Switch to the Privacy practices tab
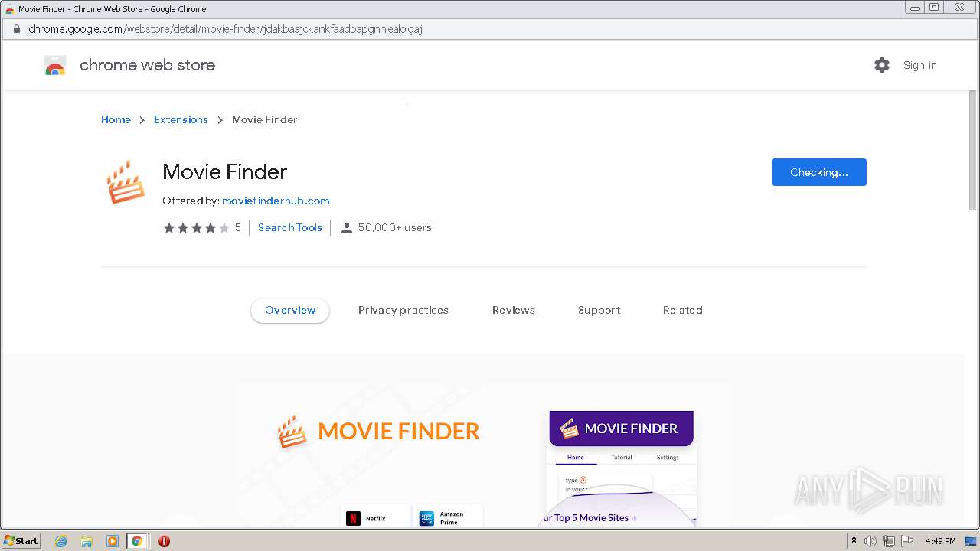 pos(403,310)
